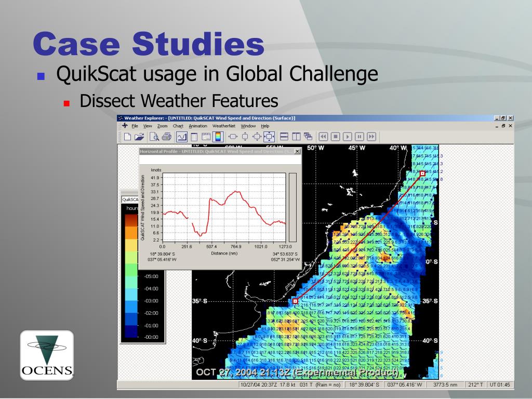
Task: Click the zoom-to-fit inward arrows icon
Action: tap(269, 137)
